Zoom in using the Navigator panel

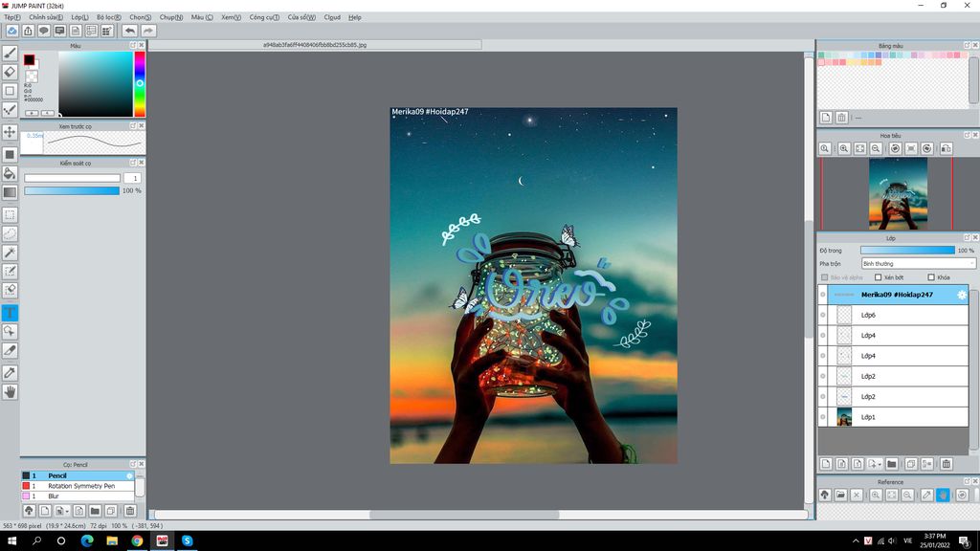(844, 148)
